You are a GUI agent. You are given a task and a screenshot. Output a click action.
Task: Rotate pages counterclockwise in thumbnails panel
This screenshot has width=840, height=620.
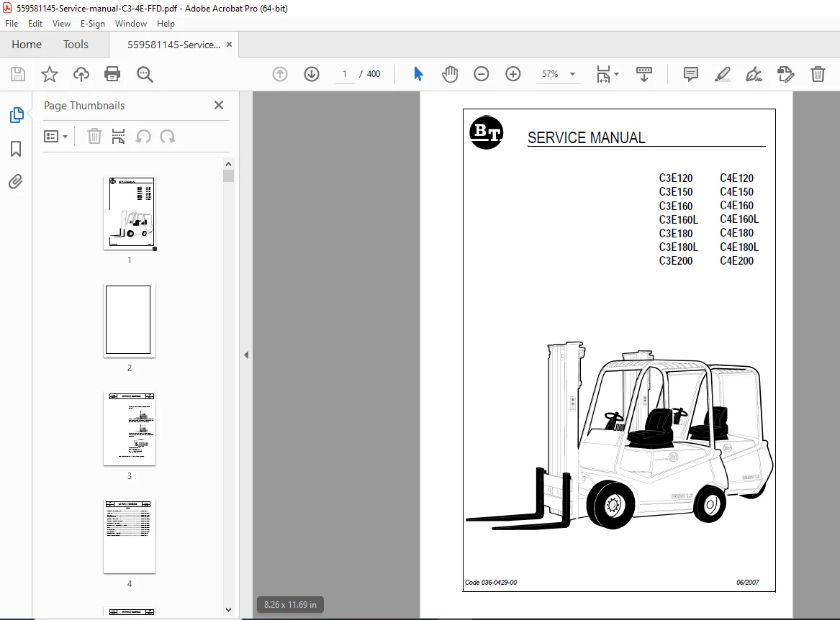click(x=143, y=137)
